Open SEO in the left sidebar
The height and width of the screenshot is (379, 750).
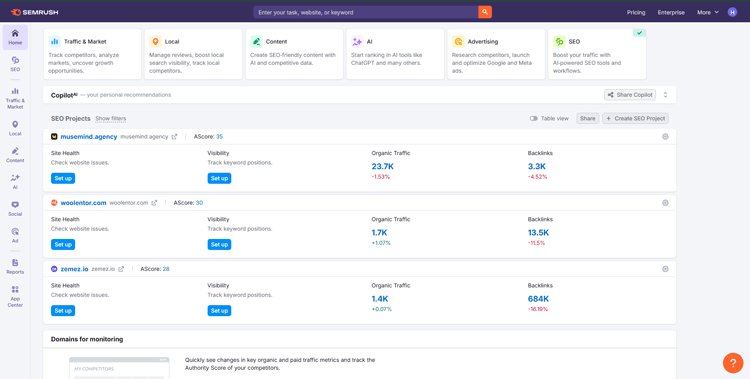pos(15,64)
